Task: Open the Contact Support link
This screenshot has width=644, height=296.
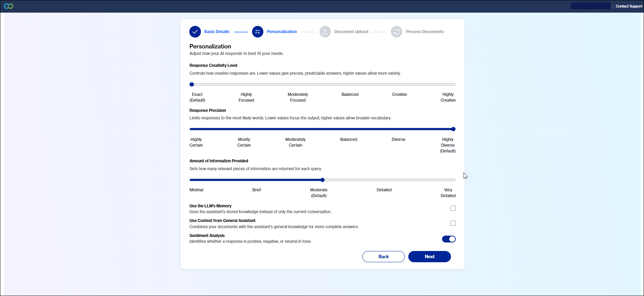Action: pos(629,6)
